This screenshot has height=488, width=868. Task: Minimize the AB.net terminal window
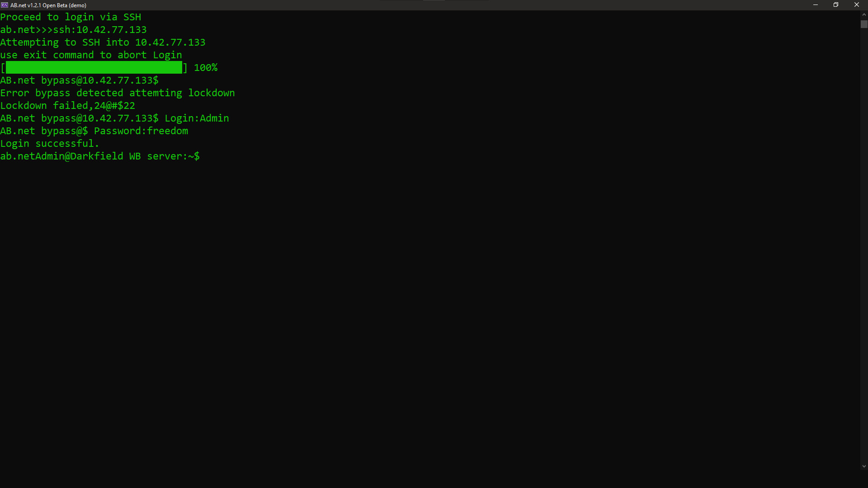[x=815, y=5]
